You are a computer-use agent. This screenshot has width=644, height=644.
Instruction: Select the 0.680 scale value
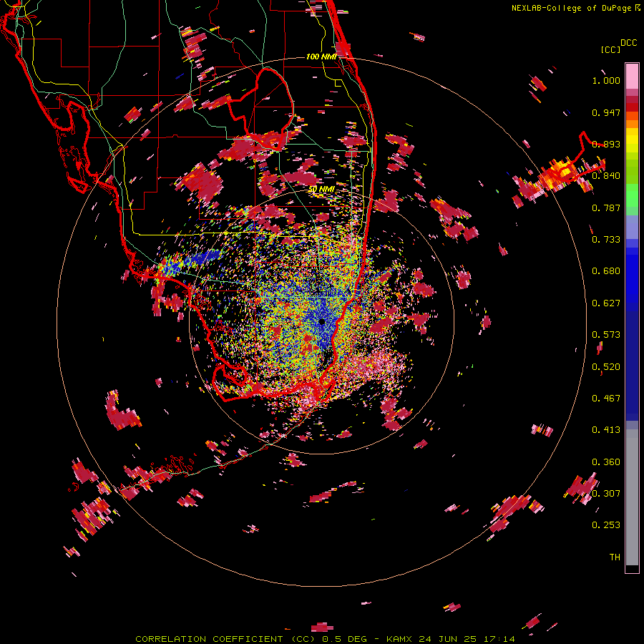click(606, 271)
